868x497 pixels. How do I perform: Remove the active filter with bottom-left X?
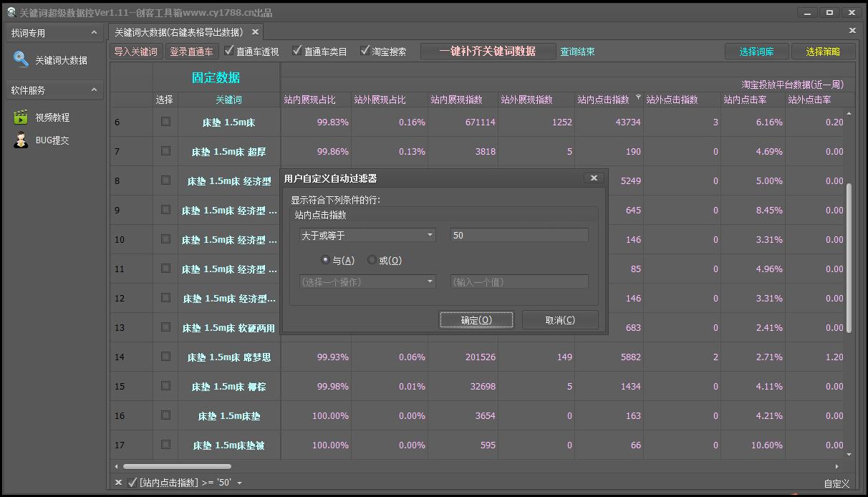pos(119,483)
